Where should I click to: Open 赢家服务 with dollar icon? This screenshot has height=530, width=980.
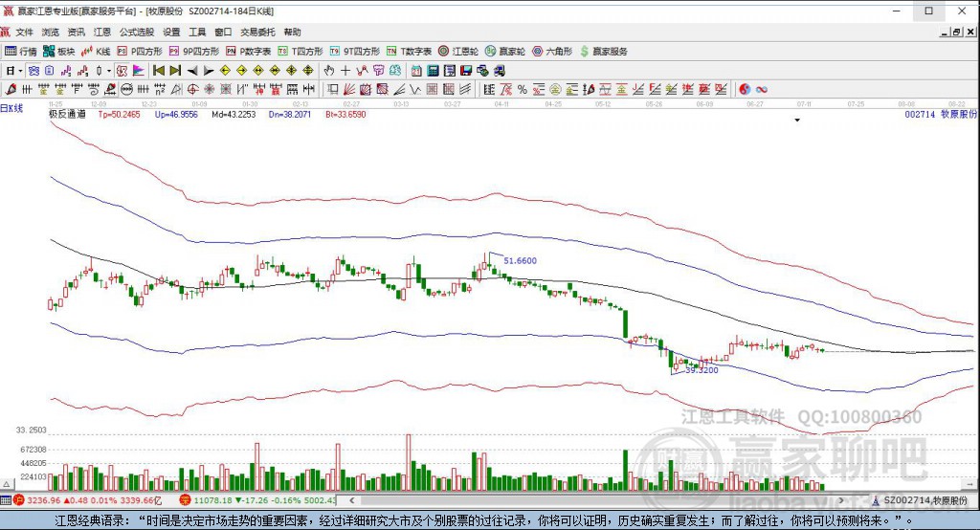point(604,52)
